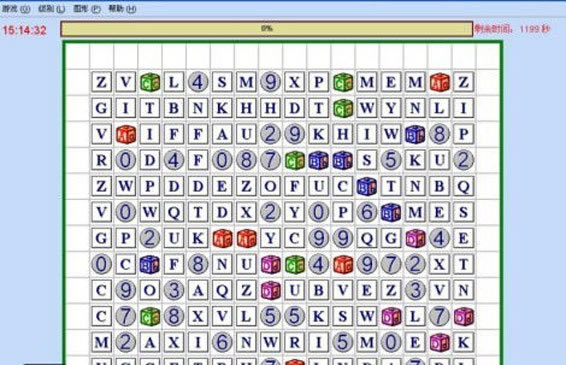The image size is (566, 365).
Task: Select the O tile between Z and F
Action: pos(270,186)
